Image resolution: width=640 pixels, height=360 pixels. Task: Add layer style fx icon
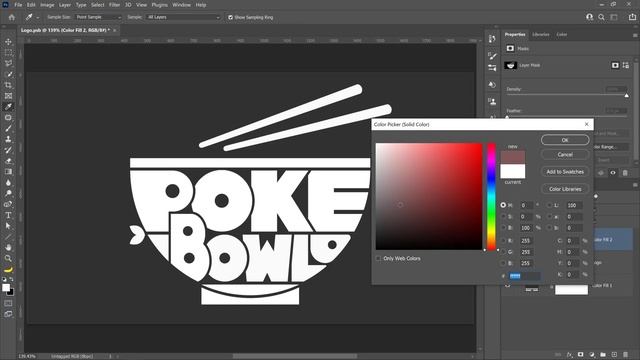(570, 355)
